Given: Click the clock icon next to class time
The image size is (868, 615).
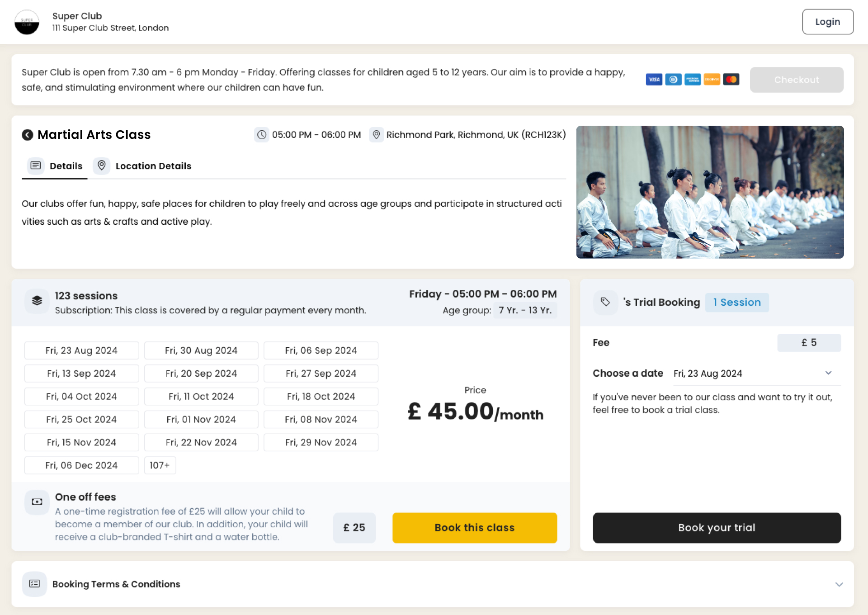Looking at the screenshot, I should click(262, 135).
